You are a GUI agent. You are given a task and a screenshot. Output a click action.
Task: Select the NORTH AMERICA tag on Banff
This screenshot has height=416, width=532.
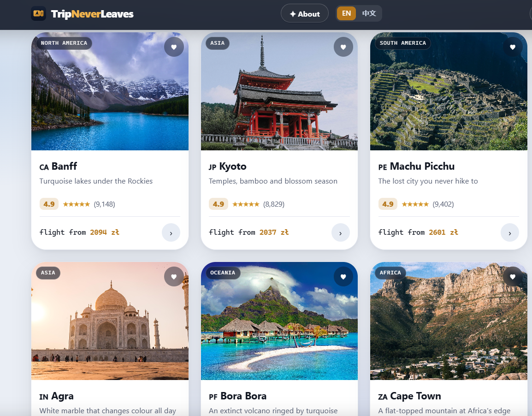coord(64,43)
